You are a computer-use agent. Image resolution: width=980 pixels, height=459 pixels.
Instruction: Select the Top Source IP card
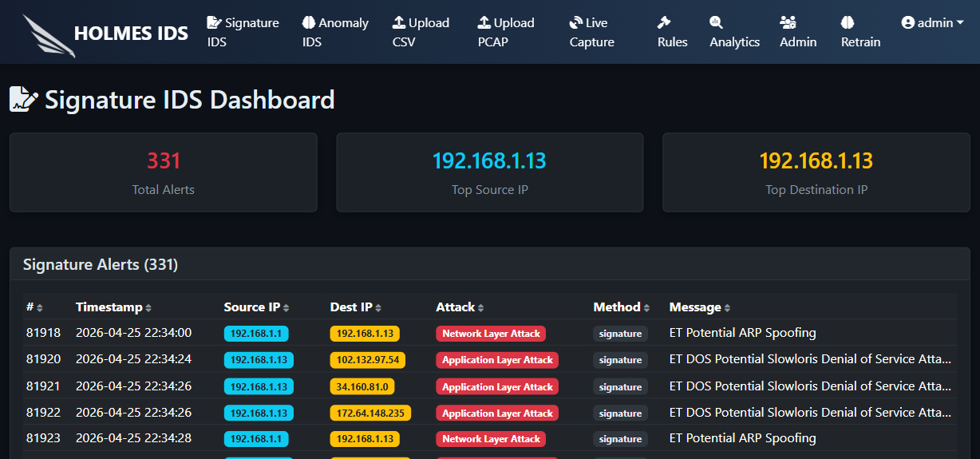click(x=490, y=172)
